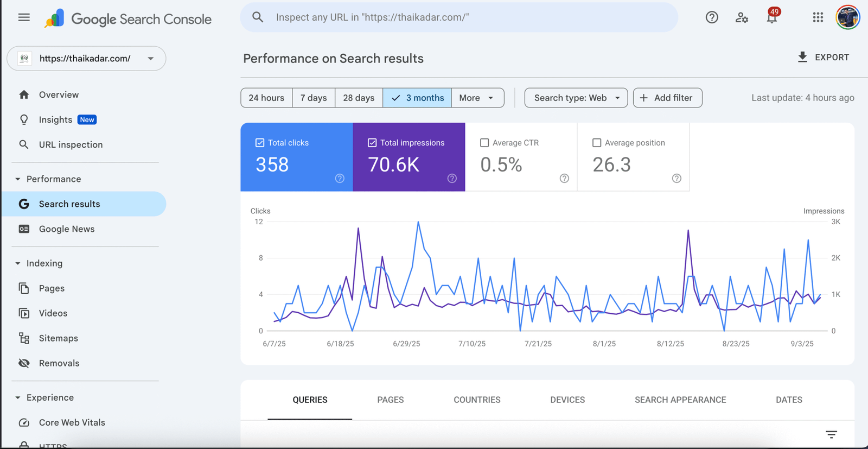Click the Add filter button

pyautogui.click(x=668, y=98)
